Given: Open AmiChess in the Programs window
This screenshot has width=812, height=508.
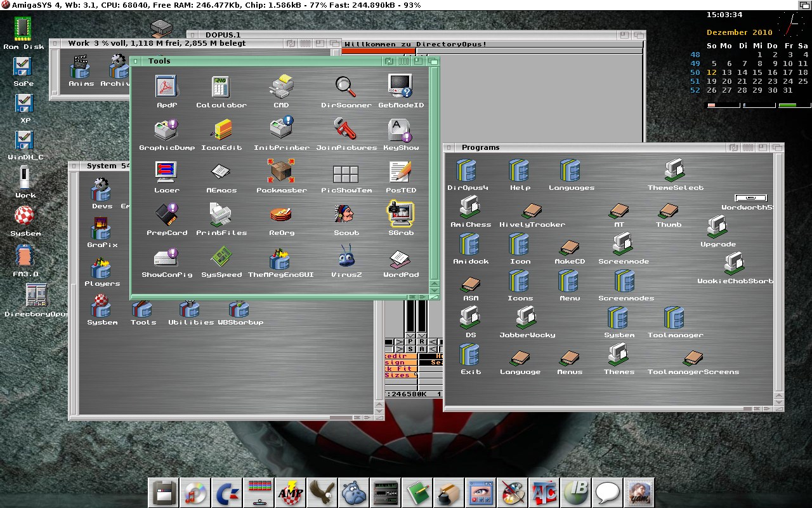Looking at the screenshot, I should click(470, 207).
